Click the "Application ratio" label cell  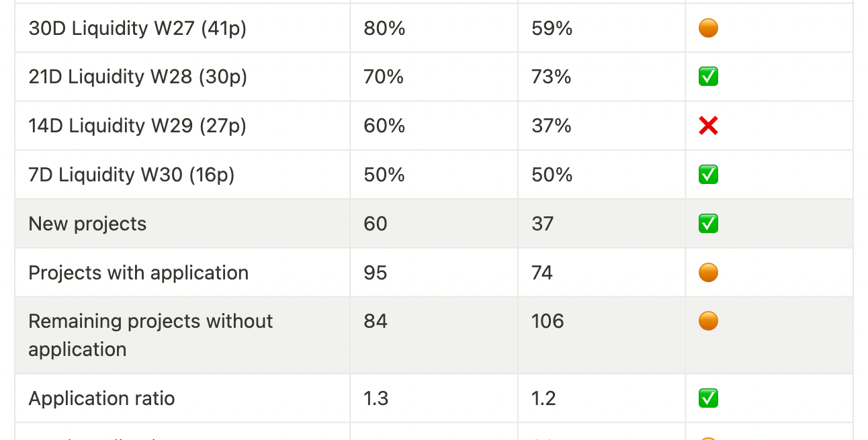click(x=101, y=398)
